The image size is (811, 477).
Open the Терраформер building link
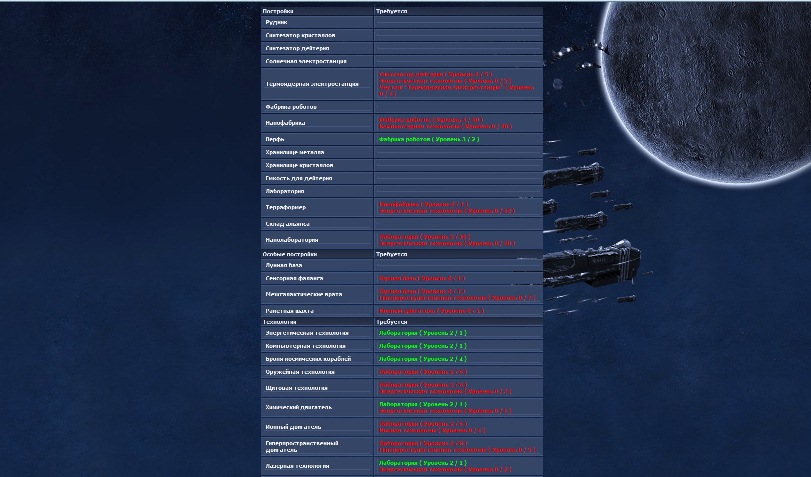pyautogui.click(x=286, y=207)
